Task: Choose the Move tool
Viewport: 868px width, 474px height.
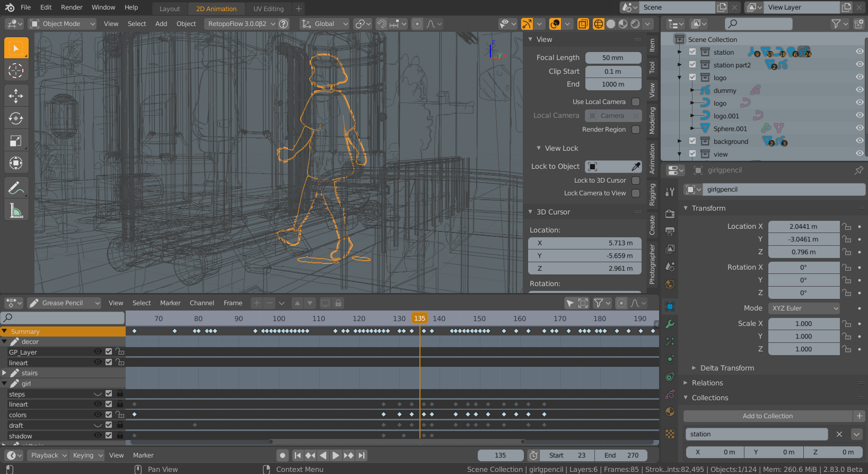Action: point(16,96)
